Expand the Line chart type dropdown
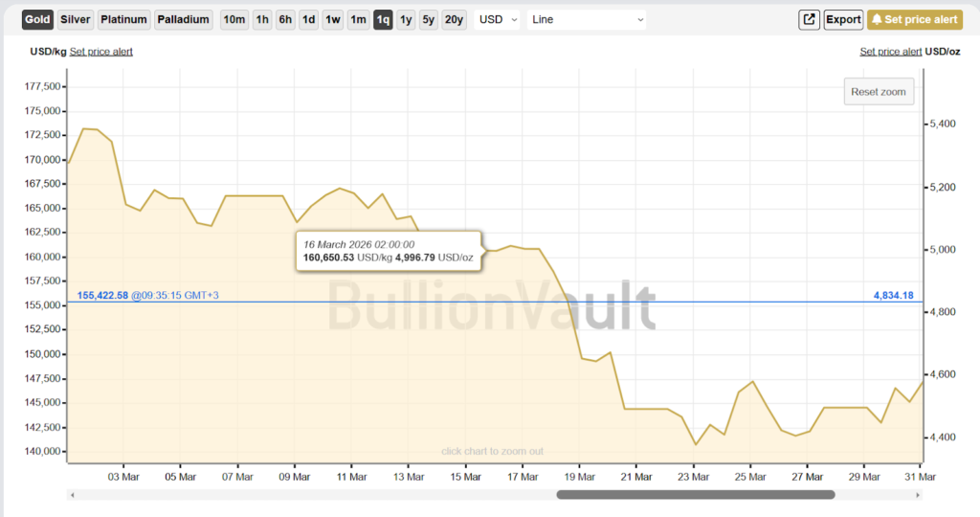 (587, 19)
